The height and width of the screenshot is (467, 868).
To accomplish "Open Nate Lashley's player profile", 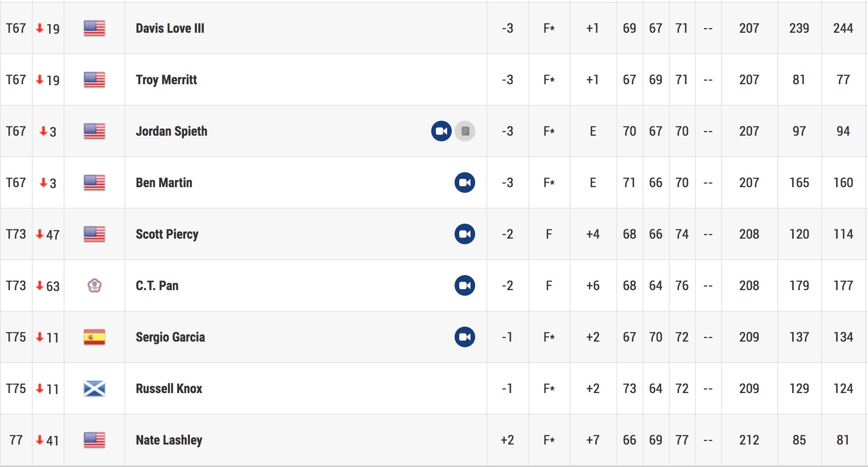I will click(x=169, y=440).
